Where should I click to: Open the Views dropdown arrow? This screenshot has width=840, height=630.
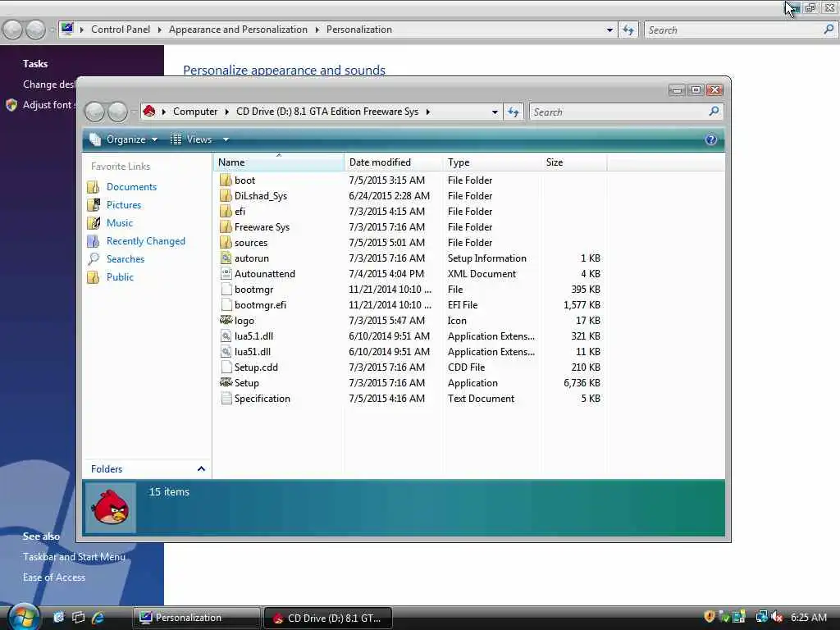226,139
